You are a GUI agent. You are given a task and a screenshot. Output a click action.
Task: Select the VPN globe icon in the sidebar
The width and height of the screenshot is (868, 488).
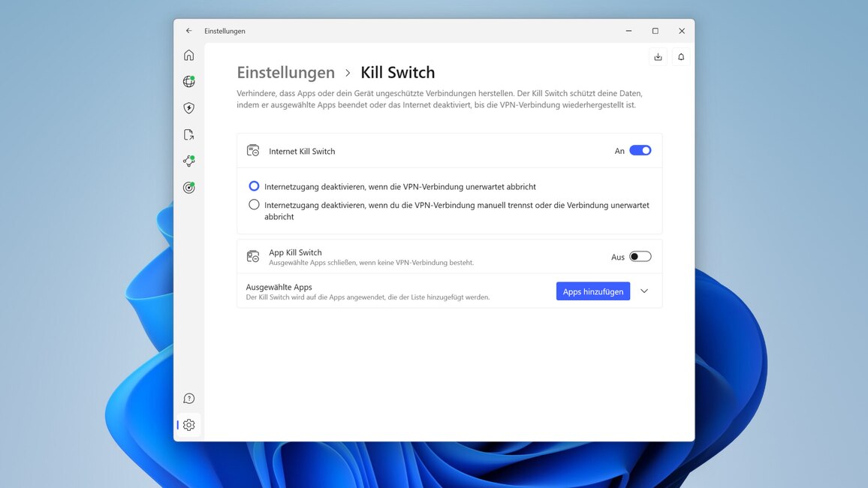(x=188, y=80)
